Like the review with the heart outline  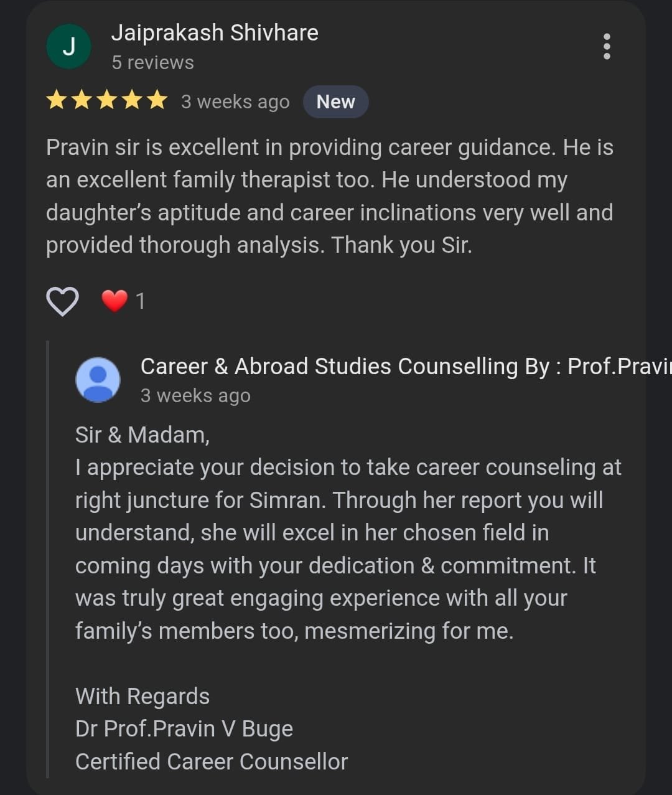62,301
